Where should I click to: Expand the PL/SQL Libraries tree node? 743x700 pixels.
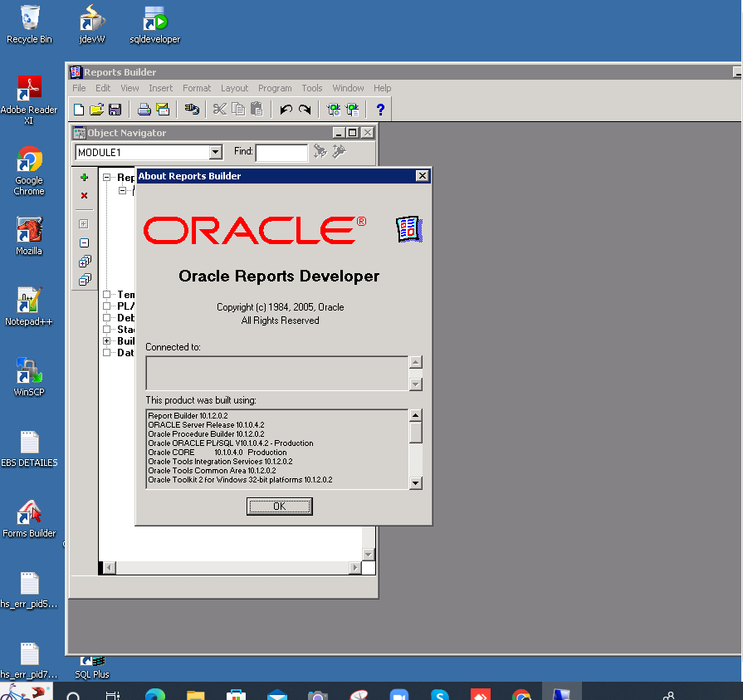coord(106,306)
